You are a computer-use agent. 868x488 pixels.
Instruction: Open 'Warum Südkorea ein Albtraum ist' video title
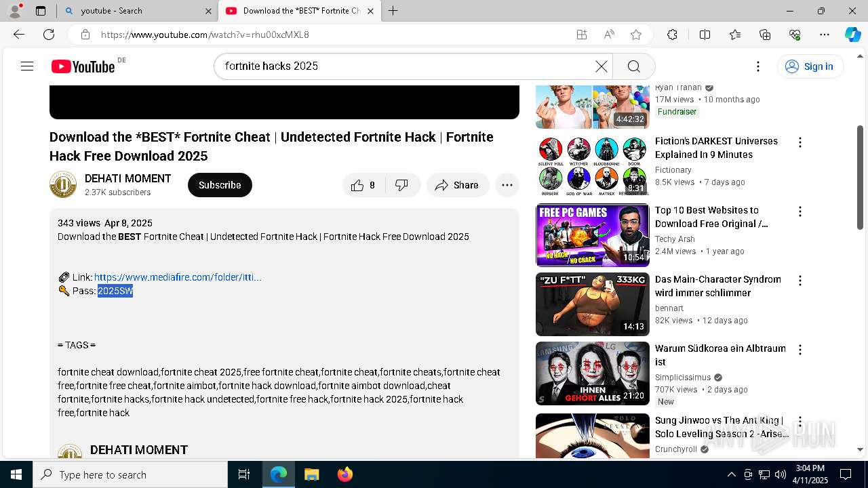tap(720, 355)
